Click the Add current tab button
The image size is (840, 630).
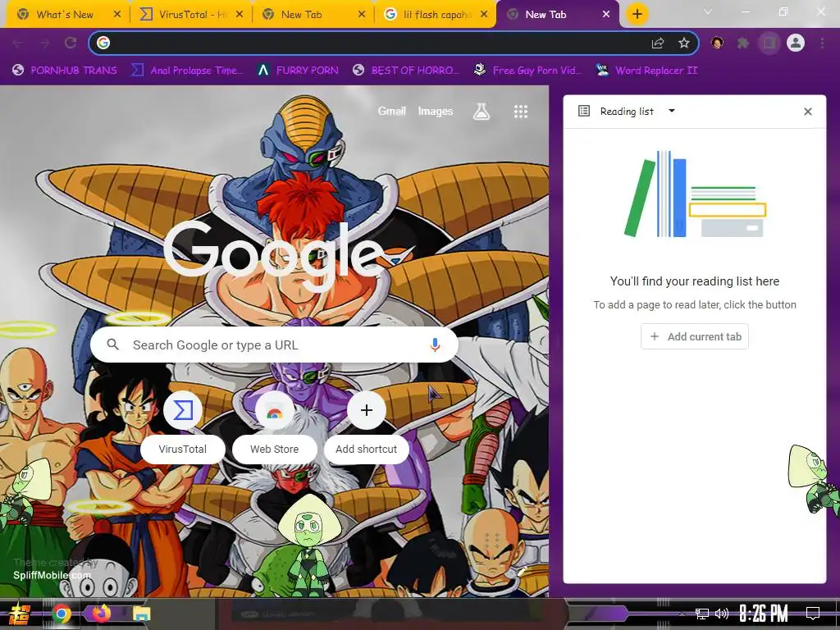pos(695,336)
